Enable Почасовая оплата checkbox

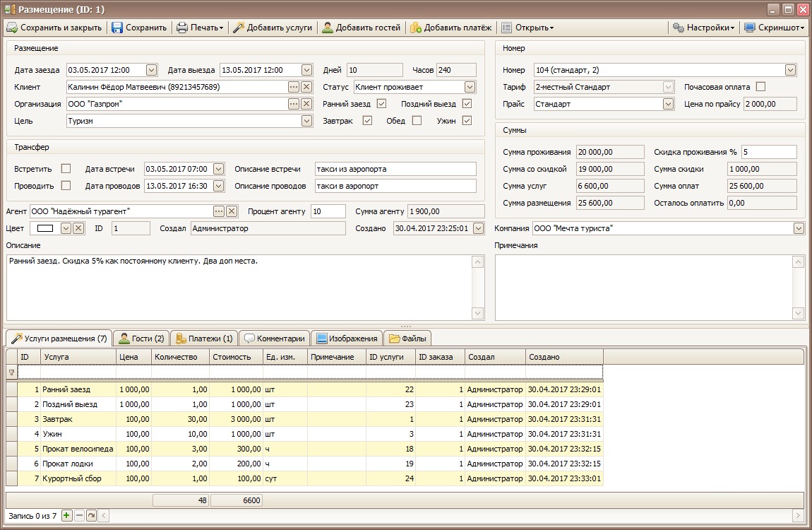coord(760,87)
